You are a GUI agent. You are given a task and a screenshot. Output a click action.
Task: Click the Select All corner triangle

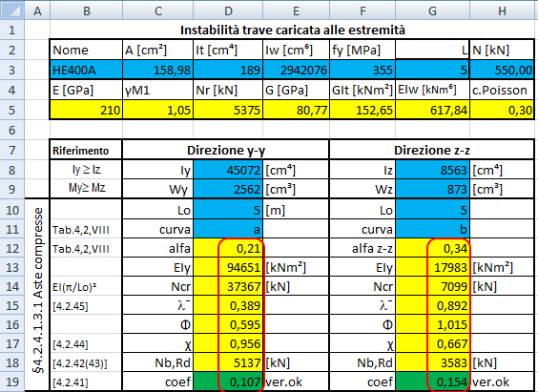[x=12, y=10]
